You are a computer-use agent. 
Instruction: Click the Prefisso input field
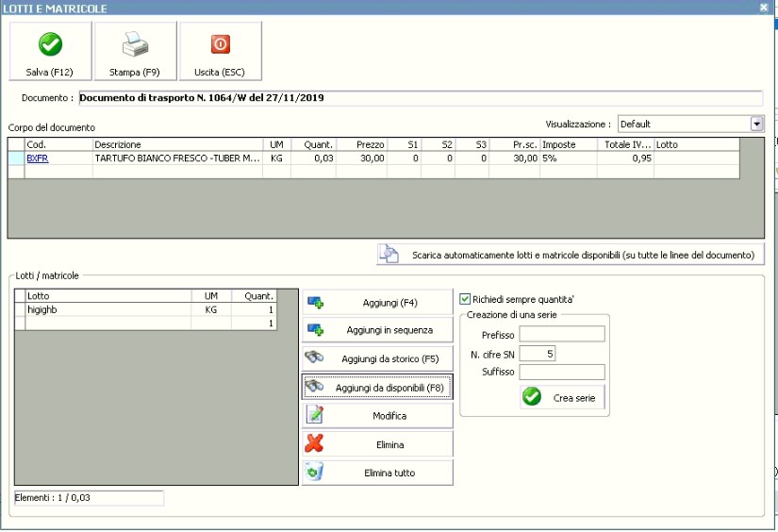coord(562,334)
